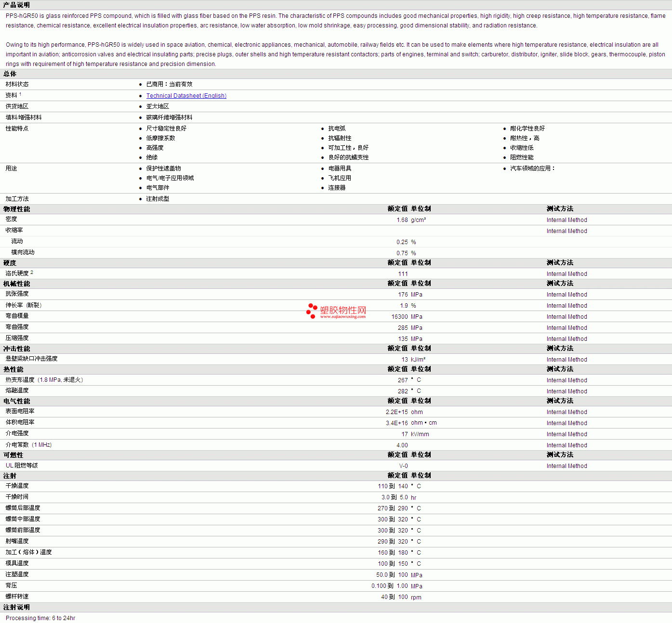
Task: Click the 注射成型 processing method value
Action: coord(158,199)
